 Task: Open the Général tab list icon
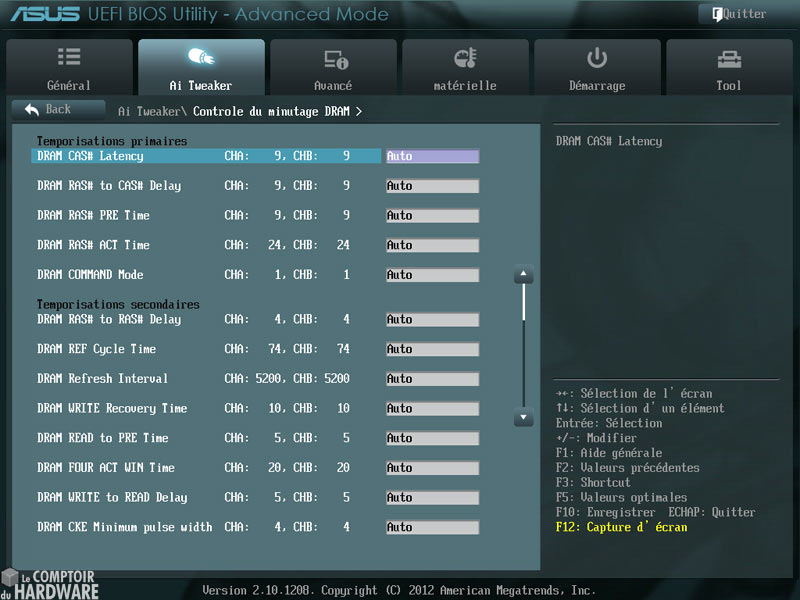69,58
